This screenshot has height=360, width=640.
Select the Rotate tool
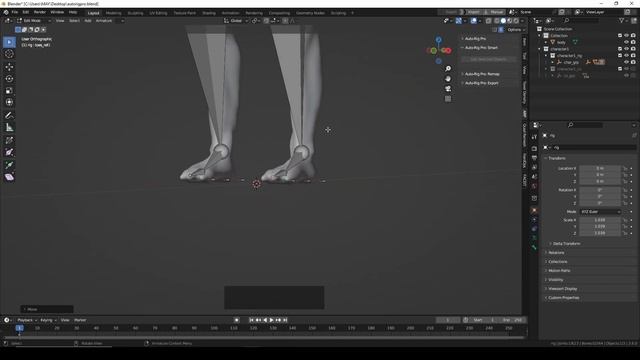pos(9,78)
